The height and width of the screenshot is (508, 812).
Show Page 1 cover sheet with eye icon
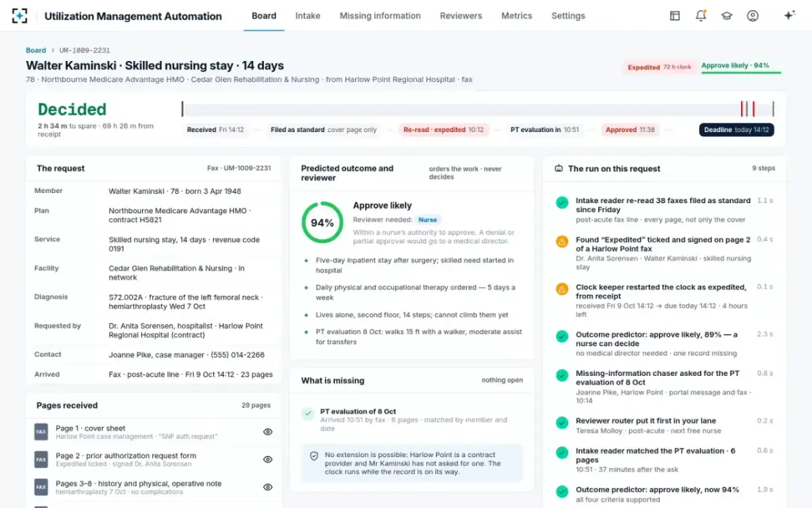coord(267,431)
